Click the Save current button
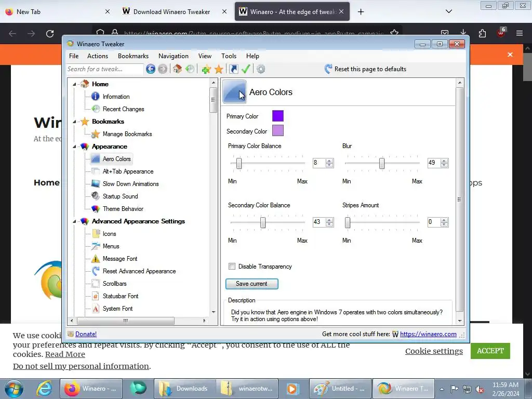The height and width of the screenshot is (399, 532). pos(252,284)
